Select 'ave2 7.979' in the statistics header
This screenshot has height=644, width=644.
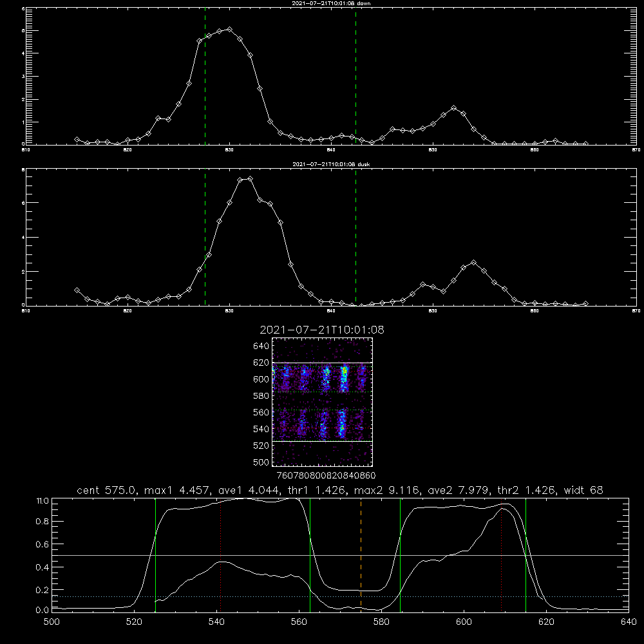coord(458,490)
